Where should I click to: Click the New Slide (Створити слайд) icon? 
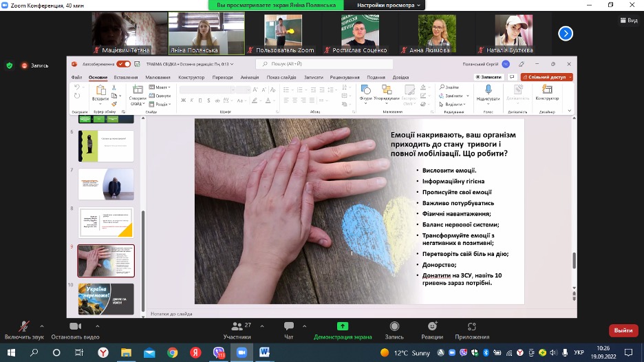[x=138, y=90]
